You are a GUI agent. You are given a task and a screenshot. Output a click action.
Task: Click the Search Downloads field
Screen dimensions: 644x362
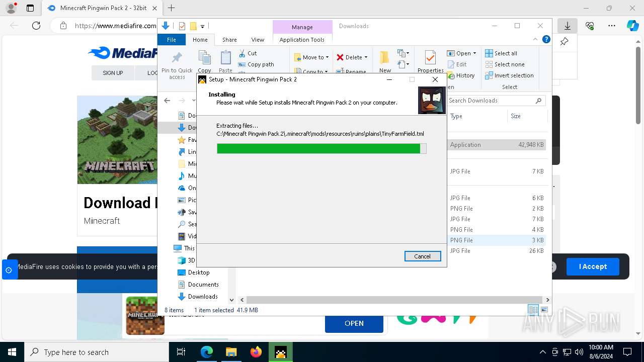496,101
